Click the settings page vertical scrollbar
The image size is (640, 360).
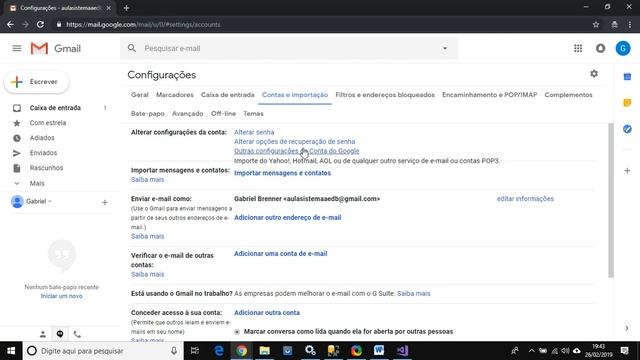coord(611,200)
